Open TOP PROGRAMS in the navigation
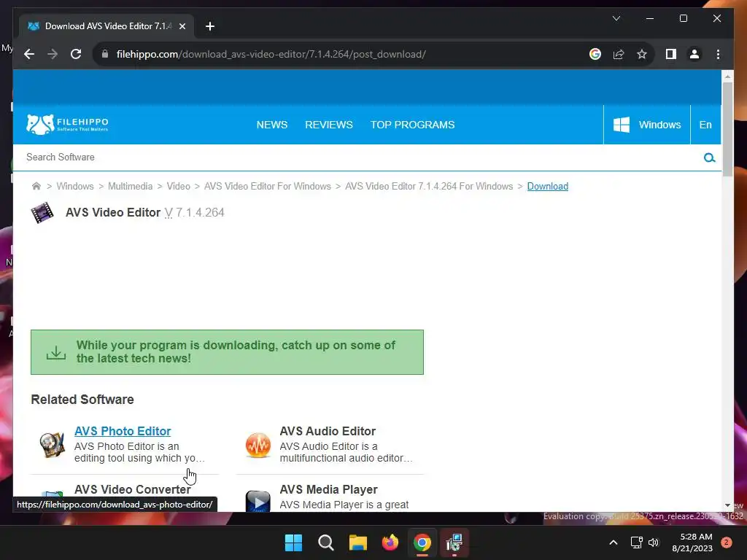 tap(413, 125)
